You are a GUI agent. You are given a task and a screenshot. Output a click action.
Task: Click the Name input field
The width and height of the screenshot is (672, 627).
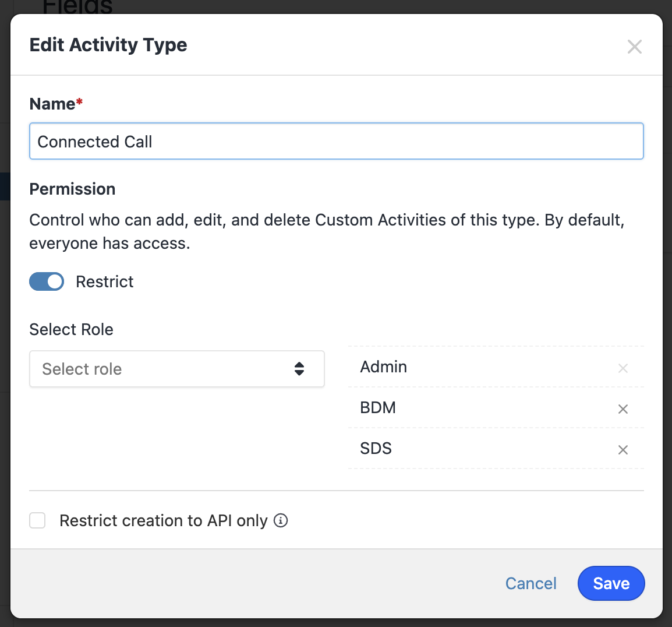(336, 142)
